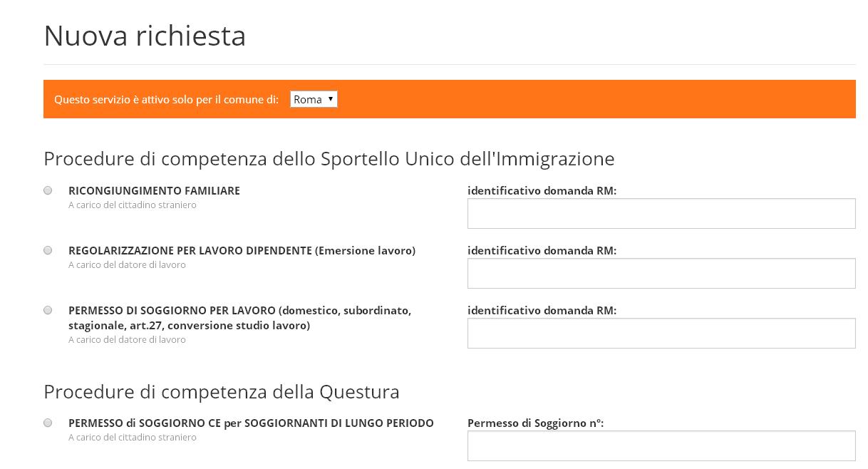Click the Permesso di Soggiorno n° input field

click(661, 446)
